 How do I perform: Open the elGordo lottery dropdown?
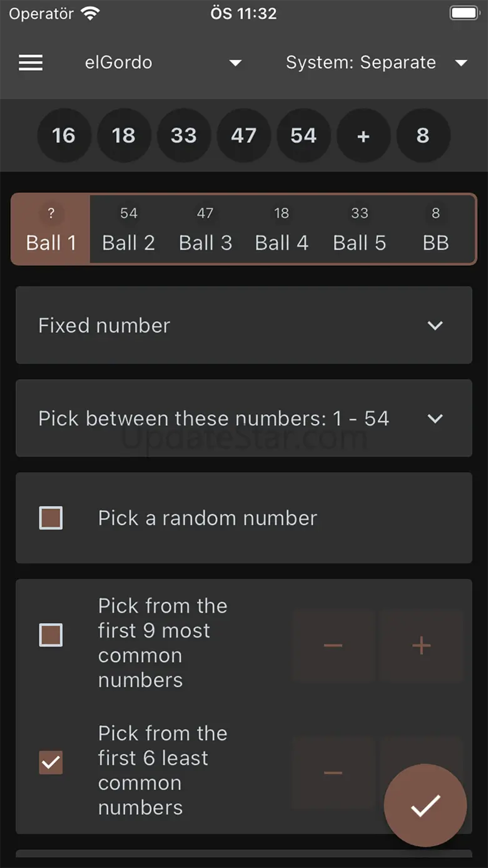click(x=163, y=63)
